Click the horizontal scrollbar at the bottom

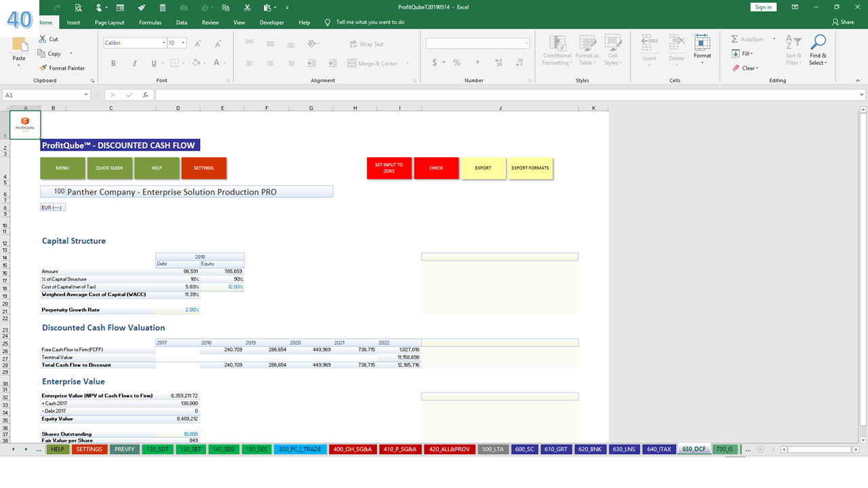tap(820, 449)
